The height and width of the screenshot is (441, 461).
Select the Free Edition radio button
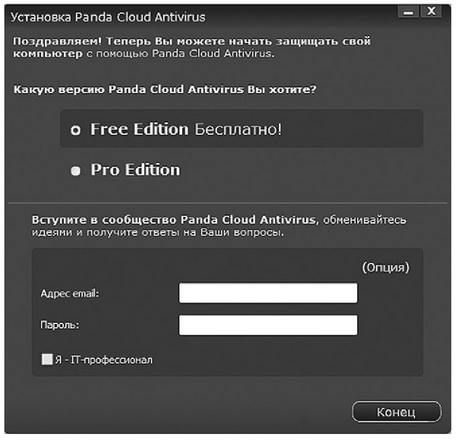[75, 130]
